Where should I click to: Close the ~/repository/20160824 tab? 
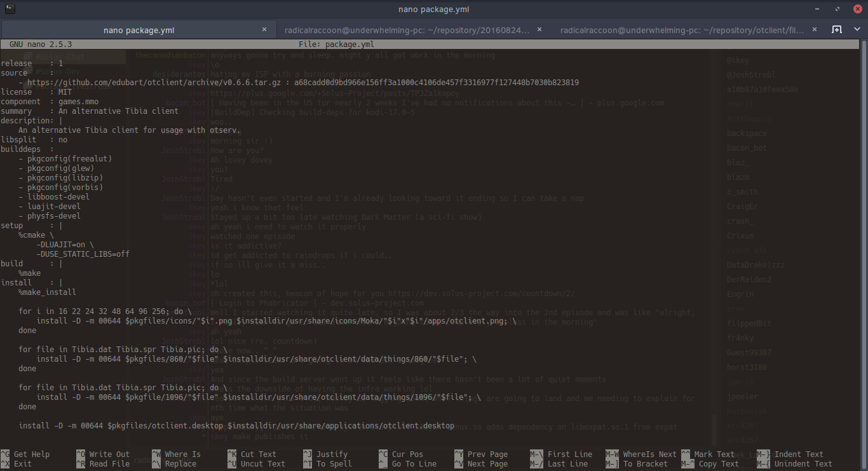pos(539,29)
